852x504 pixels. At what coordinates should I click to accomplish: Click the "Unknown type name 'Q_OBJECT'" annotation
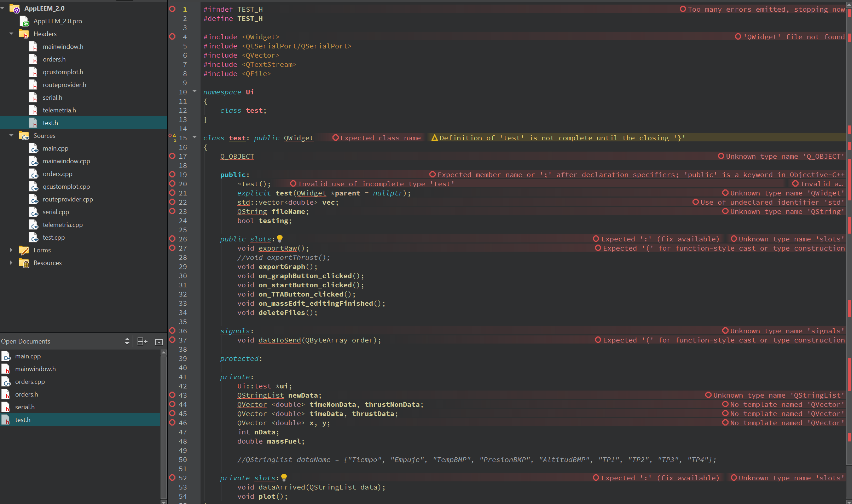pyautogui.click(x=781, y=156)
